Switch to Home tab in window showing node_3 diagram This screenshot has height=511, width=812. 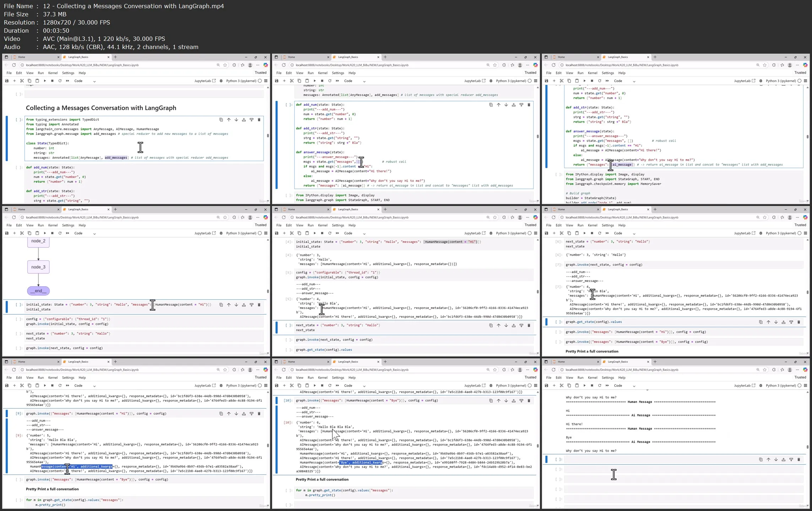[22, 210]
